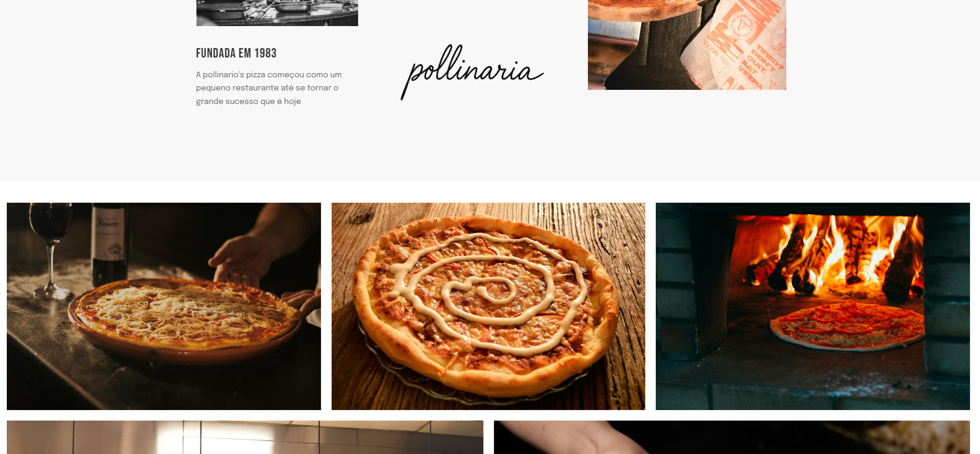This screenshot has height=454, width=980.
Task: Click the year "1983" in the heading
Action: 265,53
